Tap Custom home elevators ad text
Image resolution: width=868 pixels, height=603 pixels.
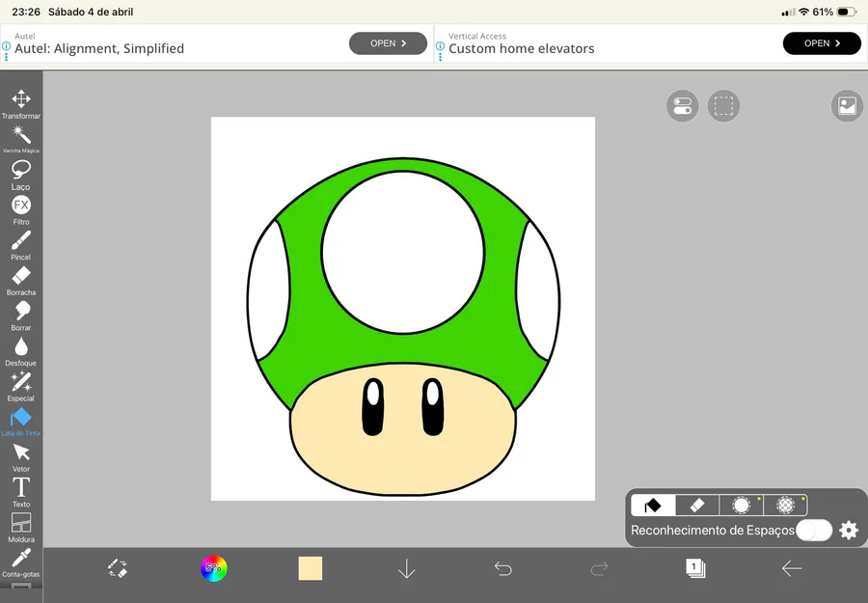[x=522, y=49]
